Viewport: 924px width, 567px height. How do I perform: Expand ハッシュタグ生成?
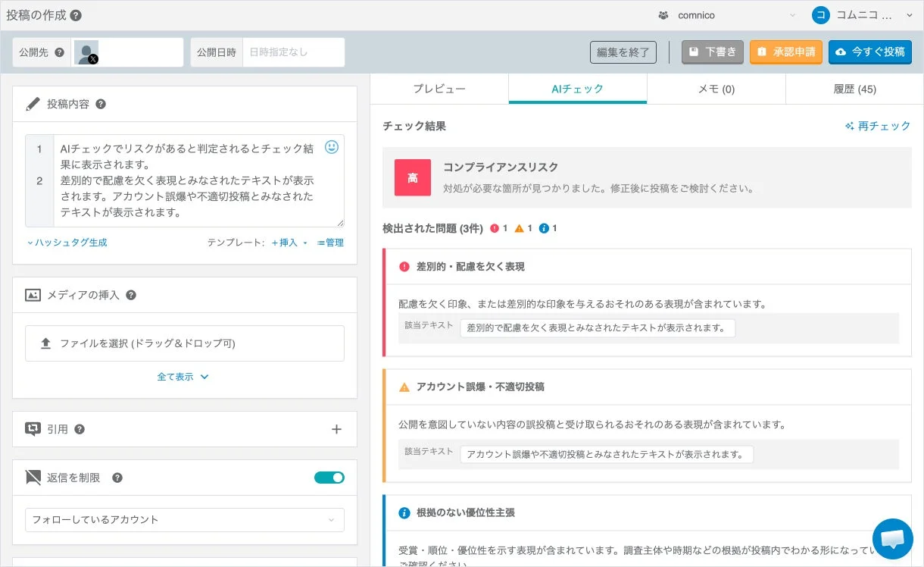[67, 243]
